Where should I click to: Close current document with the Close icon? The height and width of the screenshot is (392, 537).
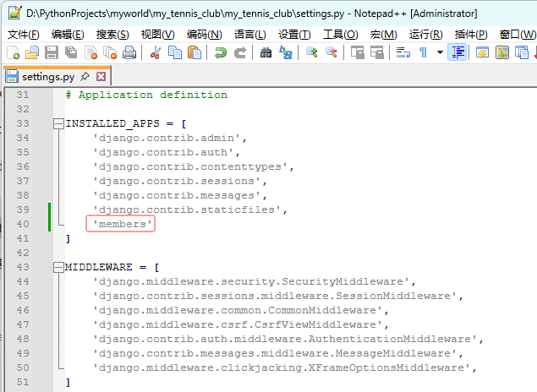[90, 53]
